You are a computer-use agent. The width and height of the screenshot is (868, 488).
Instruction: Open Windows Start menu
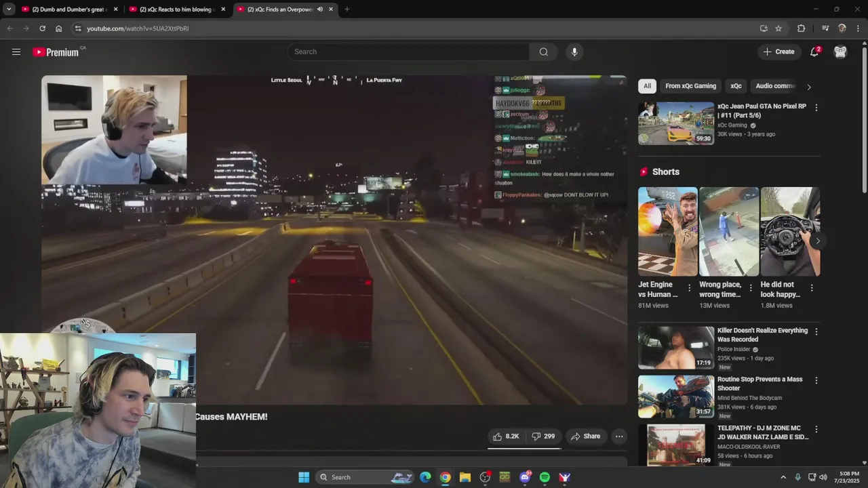[x=304, y=477]
